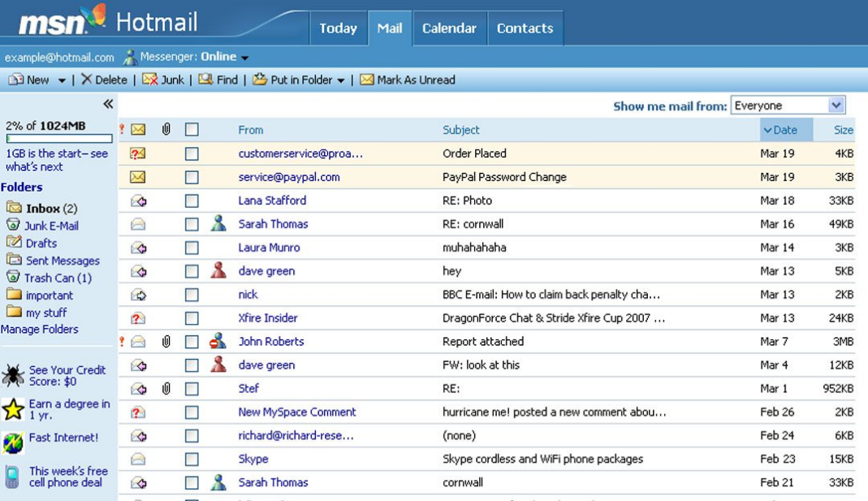Image resolution: width=868 pixels, height=501 pixels.
Task: Select the checkbox next to Lana Stafford
Action: [x=192, y=201]
